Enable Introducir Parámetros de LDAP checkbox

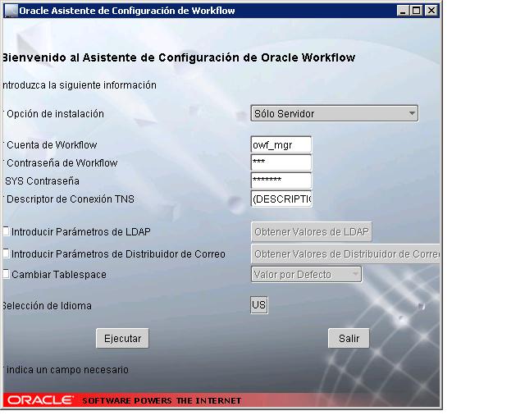[6, 231]
